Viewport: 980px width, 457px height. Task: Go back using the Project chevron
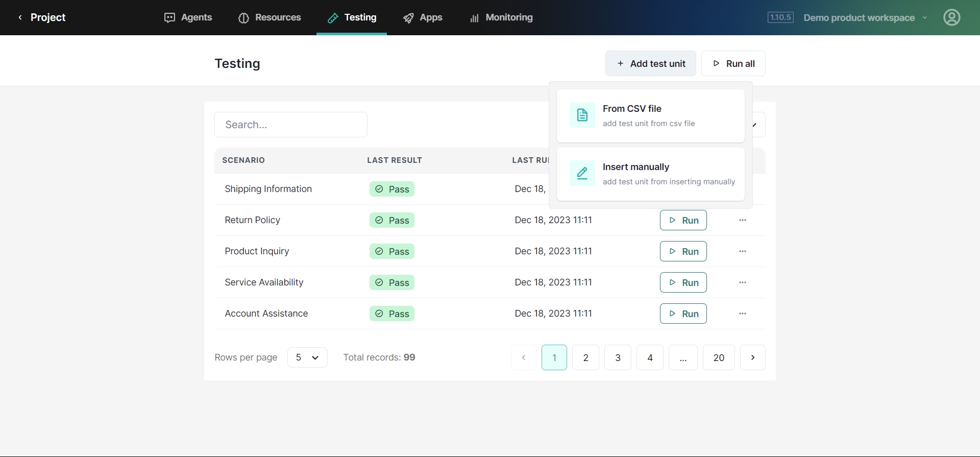click(x=20, y=17)
